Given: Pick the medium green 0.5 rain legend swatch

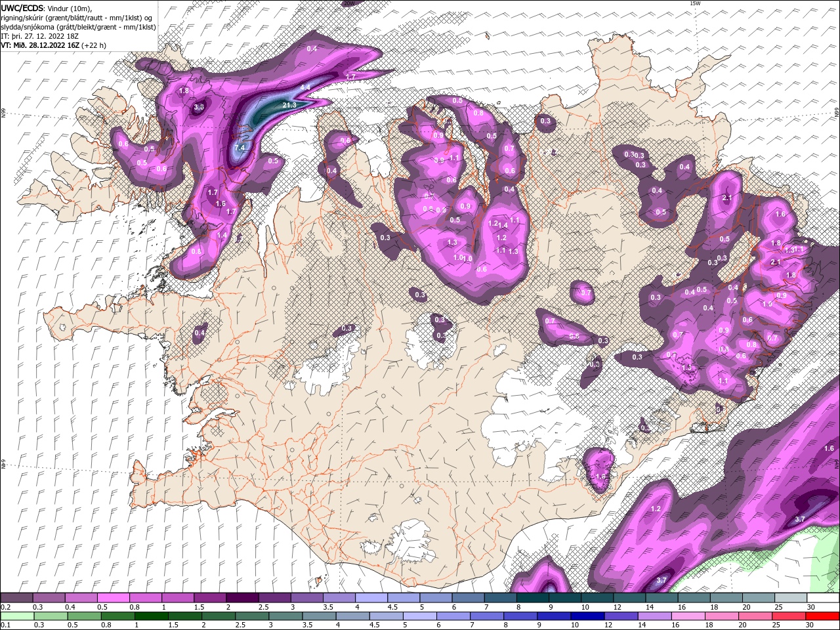Looking at the screenshot, I should [x=85, y=616].
